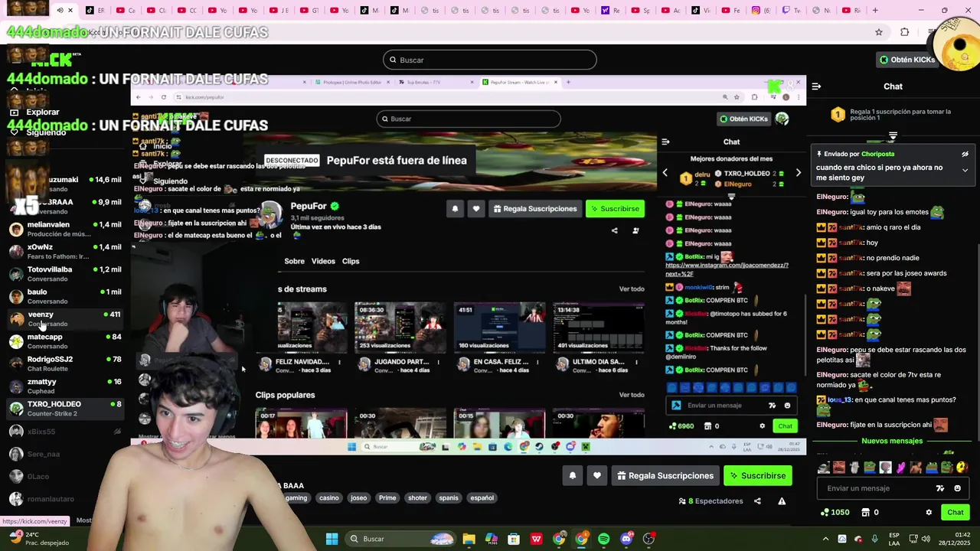Open new browser tab plus button
This screenshot has height=551, width=980.
[875, 10]
